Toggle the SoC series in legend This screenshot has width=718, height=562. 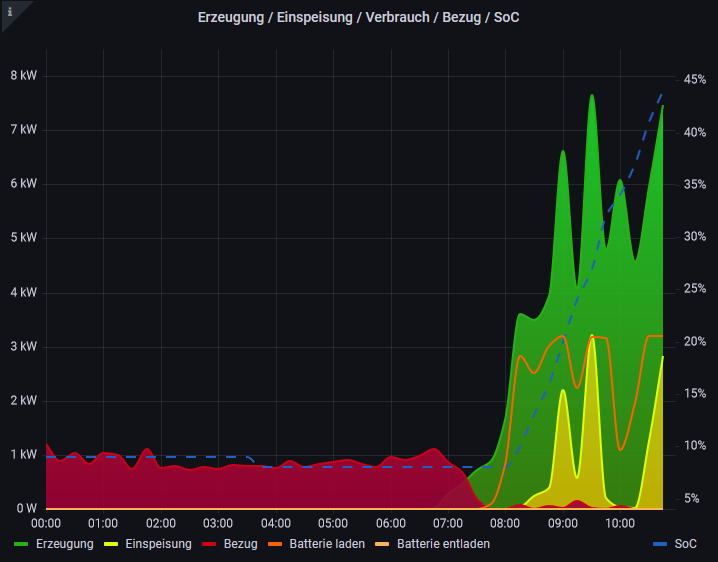685,544
